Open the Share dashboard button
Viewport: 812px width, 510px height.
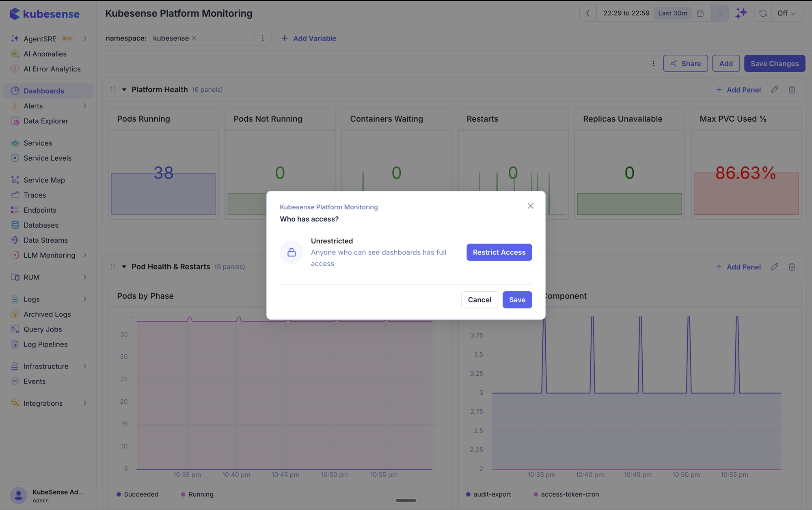(685, 63)
